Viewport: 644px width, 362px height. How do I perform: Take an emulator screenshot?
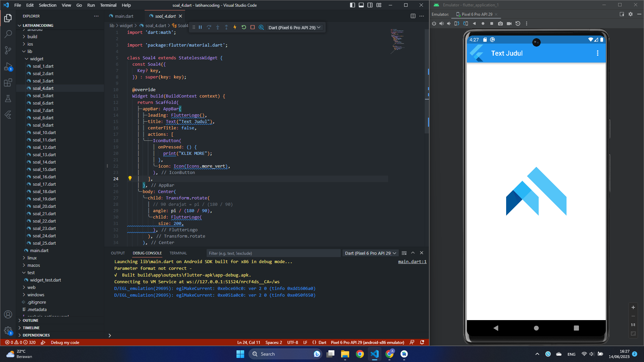click(x=500, y=23)
